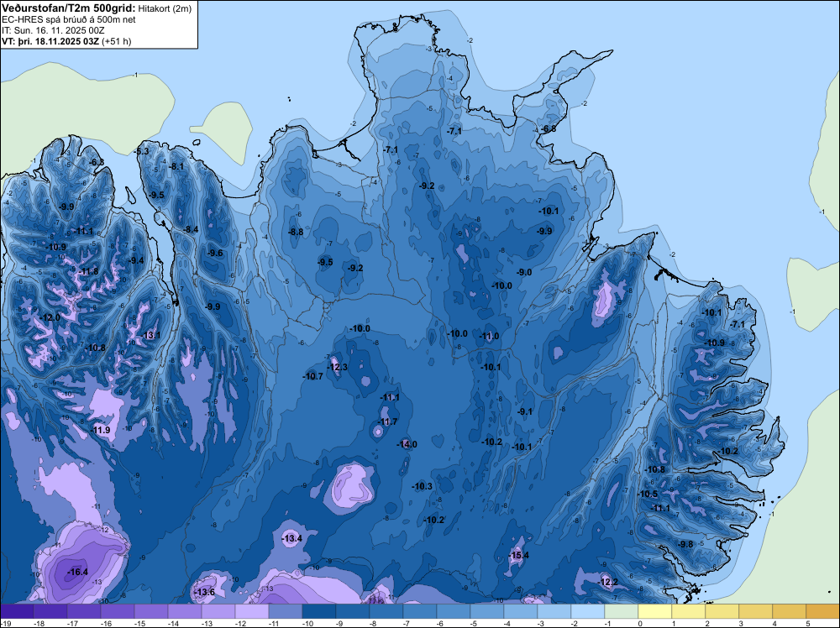The height and width of the screenshot is (628, 840).
Task: Click the -11.7 temperature label
Action: pos(387,421)
